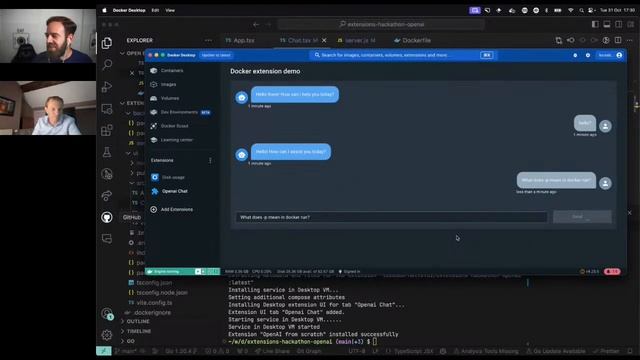Toggle VS Code bottom panel layout
Image resolution: width=640 pixels, height=360 pixels.
(x=607, y=24)
